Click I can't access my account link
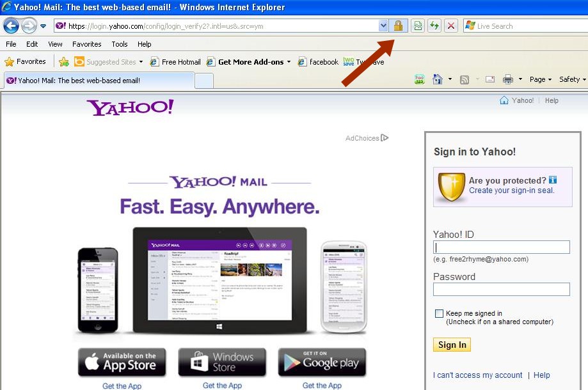Viewport: 588px width, 390px height. (477, 375)
